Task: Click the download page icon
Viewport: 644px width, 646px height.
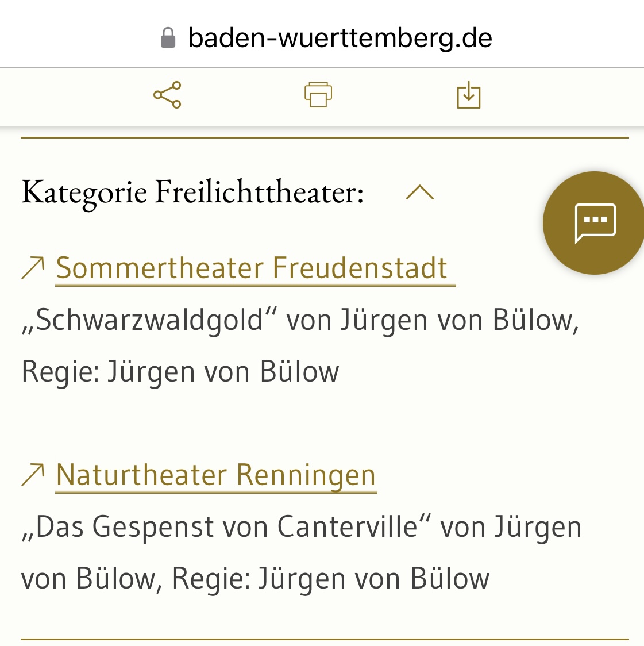Action: (x=468, y=95)
